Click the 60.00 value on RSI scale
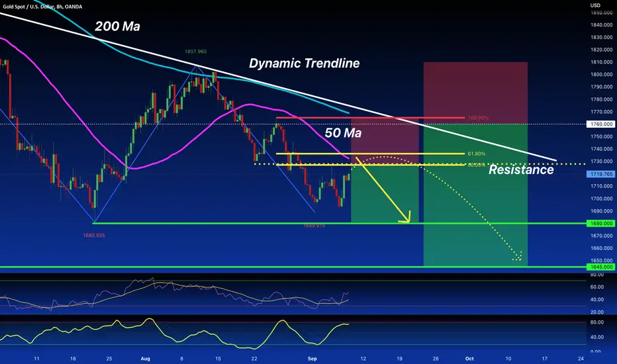The image size is (617, 364). (597, 287)
